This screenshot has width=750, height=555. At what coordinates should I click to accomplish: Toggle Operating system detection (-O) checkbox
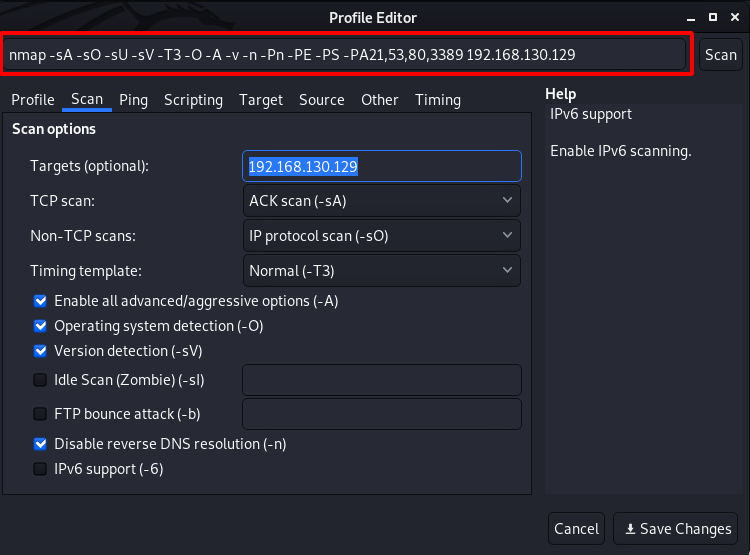tap(40, 326)
